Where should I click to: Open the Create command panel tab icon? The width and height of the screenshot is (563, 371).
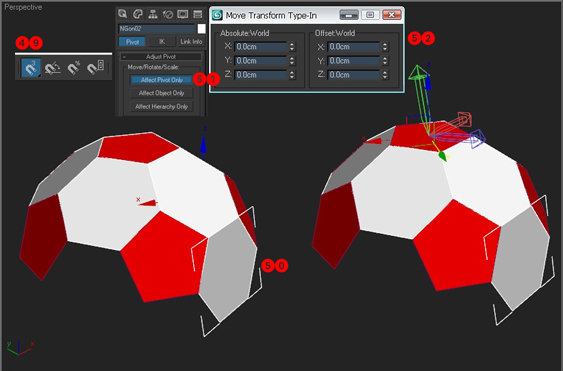click(122, 14)
